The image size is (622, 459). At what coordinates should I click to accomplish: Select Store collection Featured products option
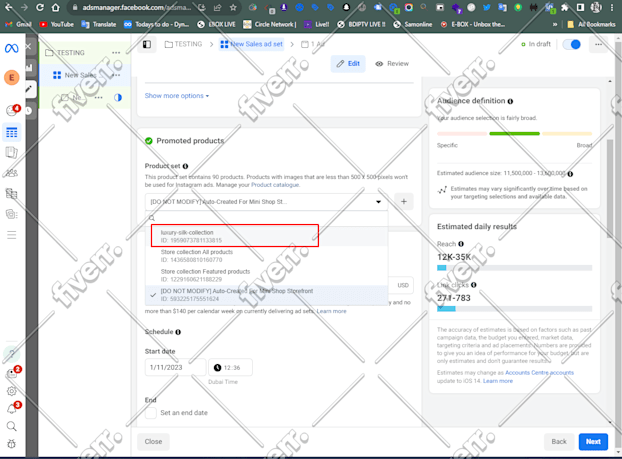(x=266, y=275)
